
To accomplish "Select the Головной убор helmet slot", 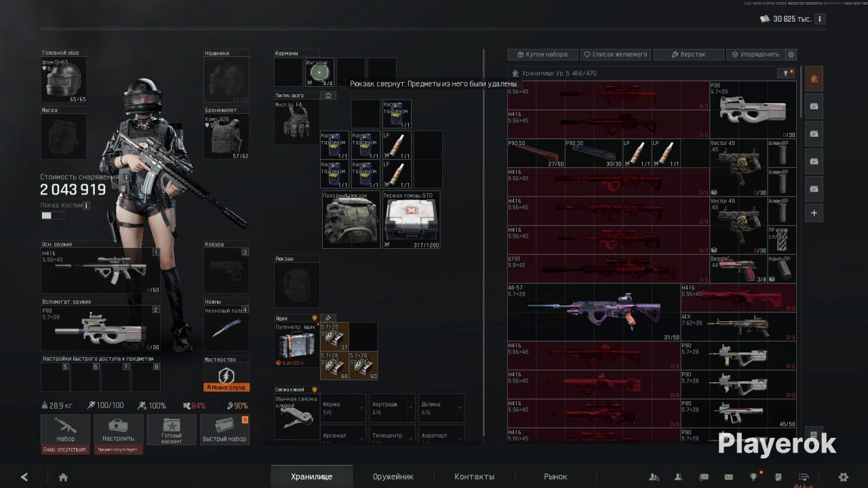I will 64,80.
